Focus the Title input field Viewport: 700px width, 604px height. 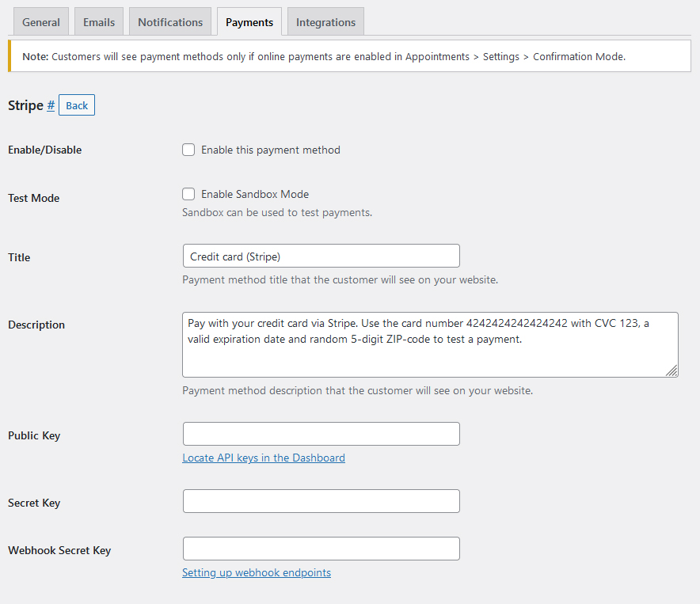pos(321,256)
